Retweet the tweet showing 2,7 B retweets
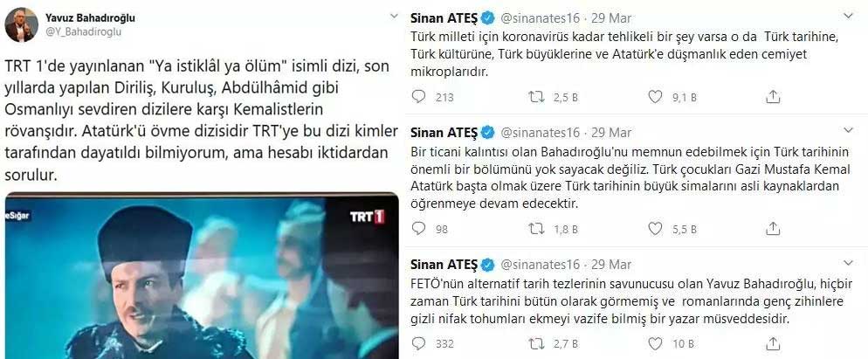This screenshot has height=359, width=868. [536, 343]
